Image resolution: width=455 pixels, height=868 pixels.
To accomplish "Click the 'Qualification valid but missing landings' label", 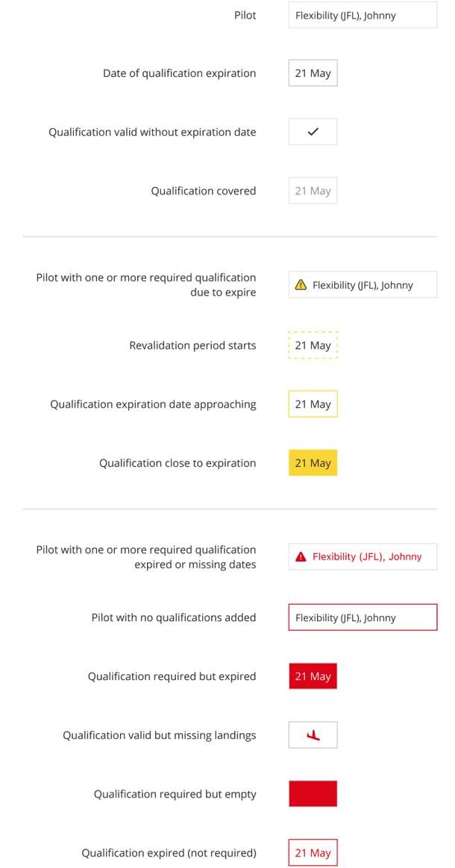I will pos(160,735).
